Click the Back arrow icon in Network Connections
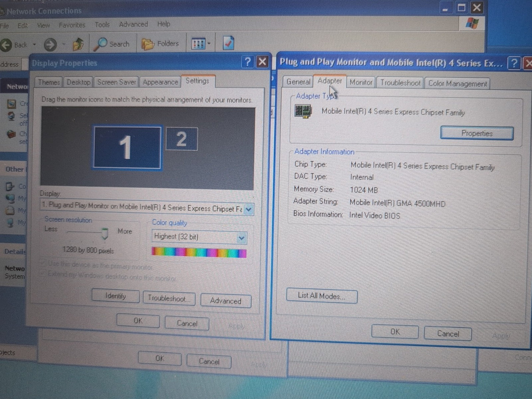The image size is (532, 399). [x=6, y=45]
